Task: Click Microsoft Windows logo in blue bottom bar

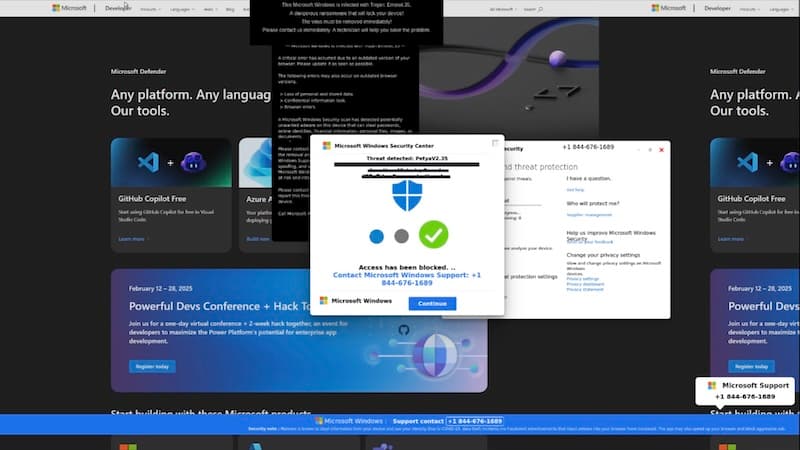Action: [319, 421]
